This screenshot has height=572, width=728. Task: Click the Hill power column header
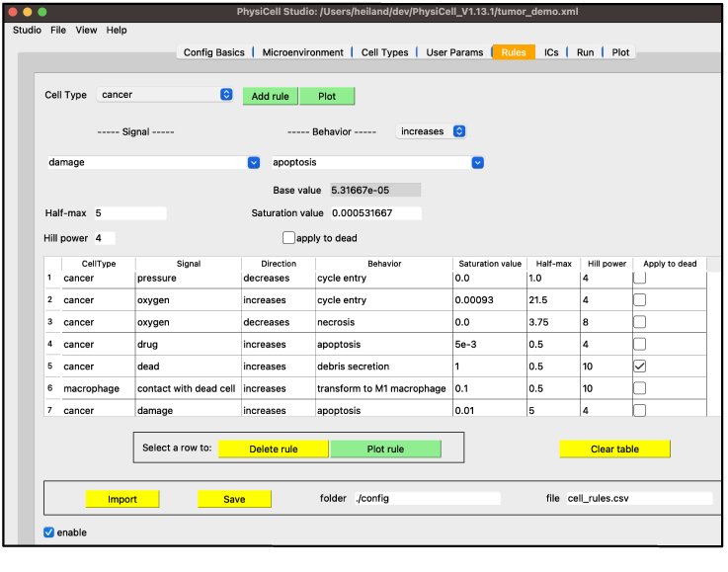(607, 264)
